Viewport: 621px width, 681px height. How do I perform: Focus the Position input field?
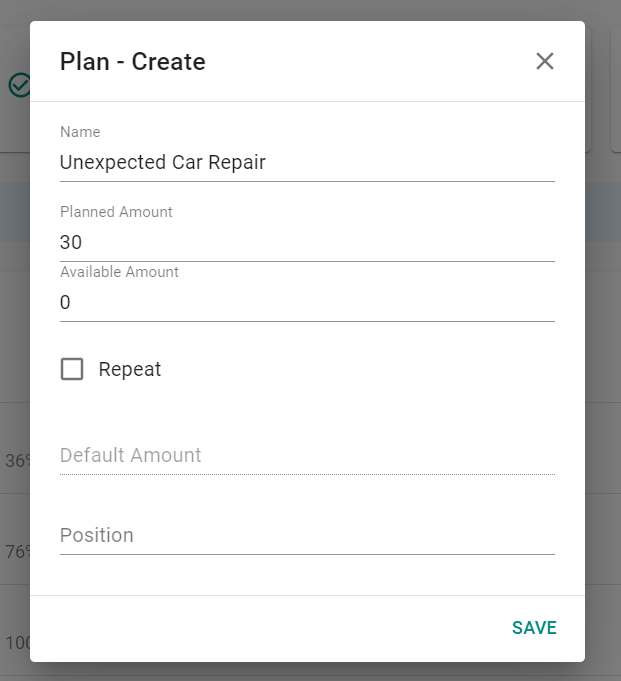pyautogui.click(x=307, y=536)
